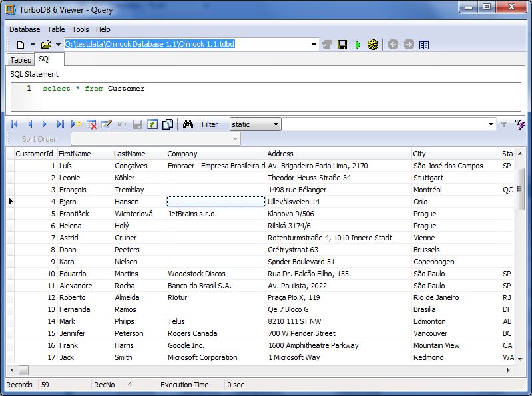The image size is (532, 396).
Task: Click the new document icon
Action: click(20, 45)
